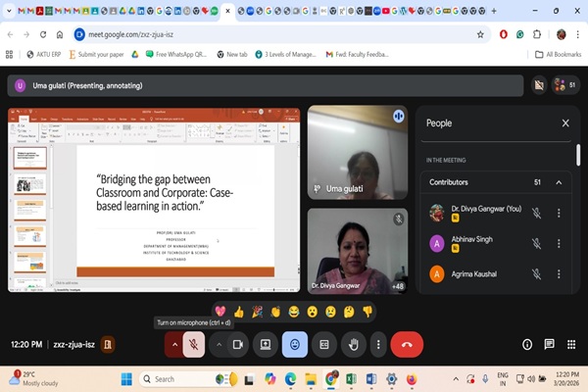Open the emoji reactions button

294,344
